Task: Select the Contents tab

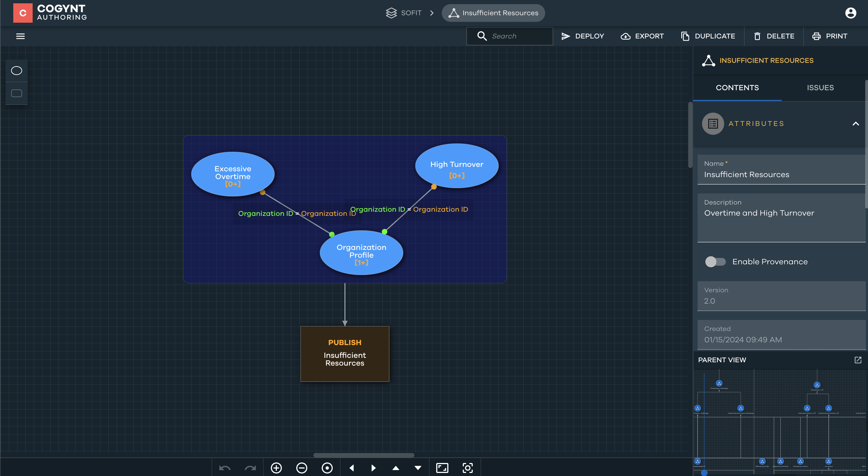Action: (737, 88)
